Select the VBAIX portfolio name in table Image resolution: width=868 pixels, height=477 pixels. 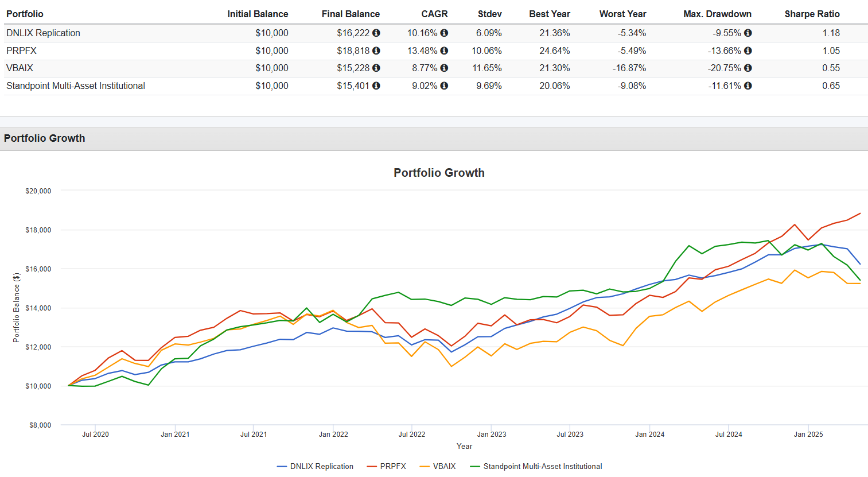[x=20, y=68]
